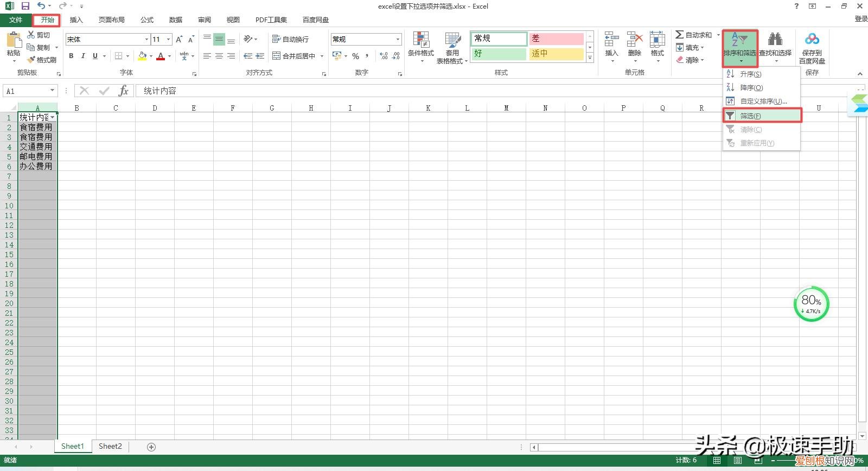Image resolution: width=868 pixels, height=471 pixels.
Task: Click the Format Painter brush icon
Action: tap(31, 60)
